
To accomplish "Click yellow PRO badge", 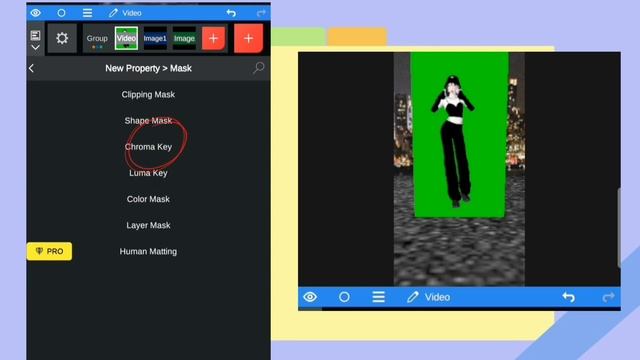I will tap(49, 251).
